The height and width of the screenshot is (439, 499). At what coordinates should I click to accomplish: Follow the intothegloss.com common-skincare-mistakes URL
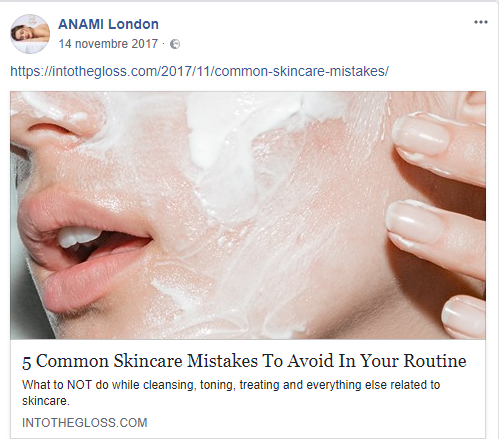tap(199, 71)
